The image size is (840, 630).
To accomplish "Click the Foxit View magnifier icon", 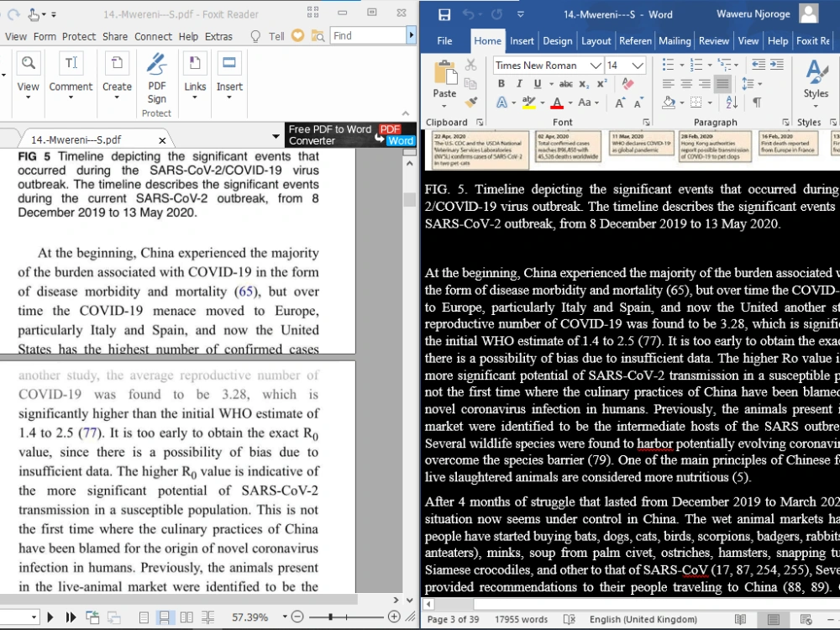I will 28,63.
